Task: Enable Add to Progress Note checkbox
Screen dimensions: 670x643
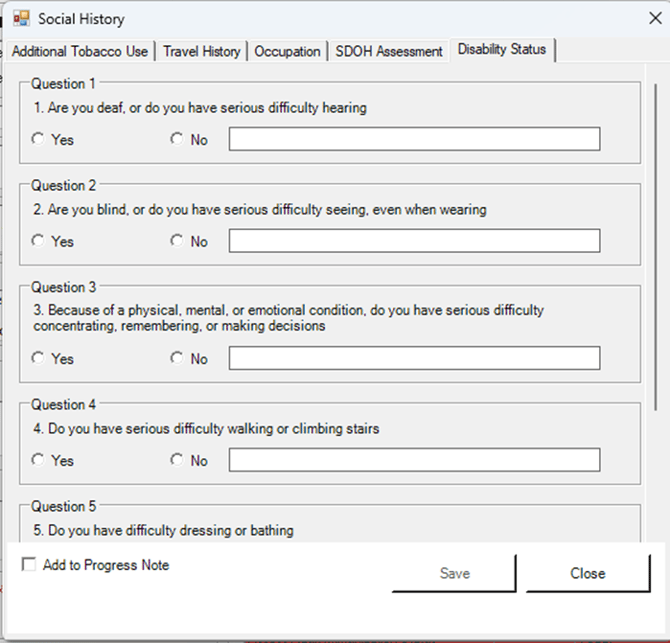Action: (29, 565)
